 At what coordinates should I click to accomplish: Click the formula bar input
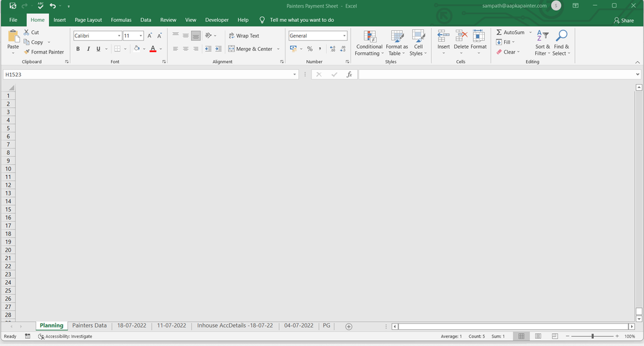(497, 74)
